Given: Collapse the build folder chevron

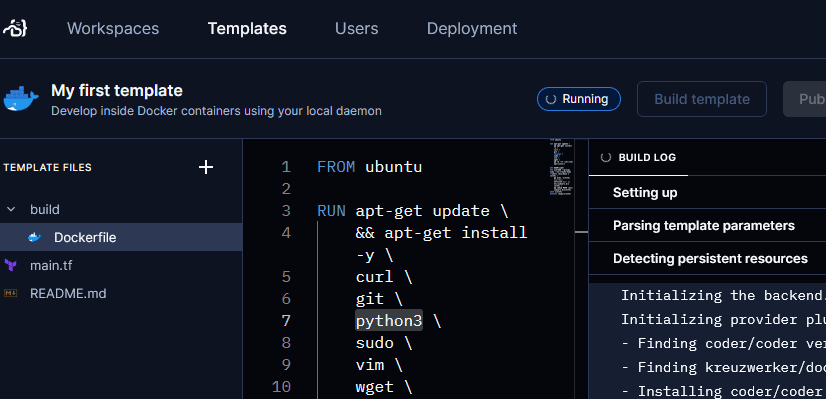Looking at the screenshot, I should 11,210.
